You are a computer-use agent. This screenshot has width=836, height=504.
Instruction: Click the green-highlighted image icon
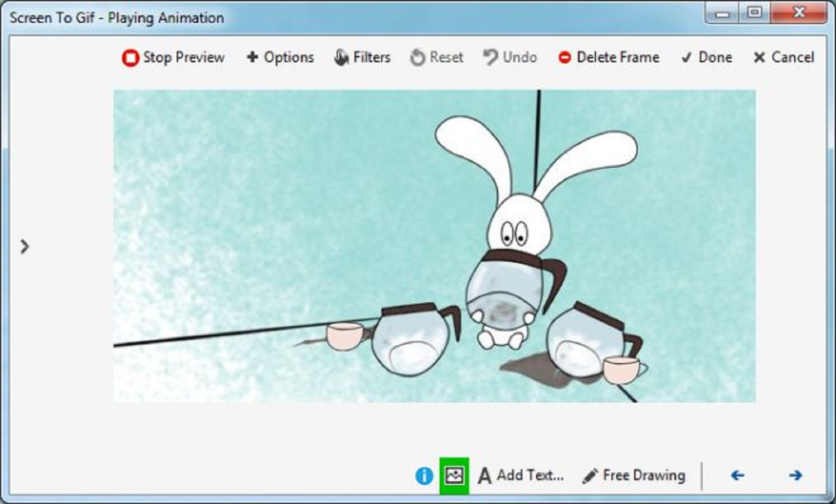click(454, 476)
